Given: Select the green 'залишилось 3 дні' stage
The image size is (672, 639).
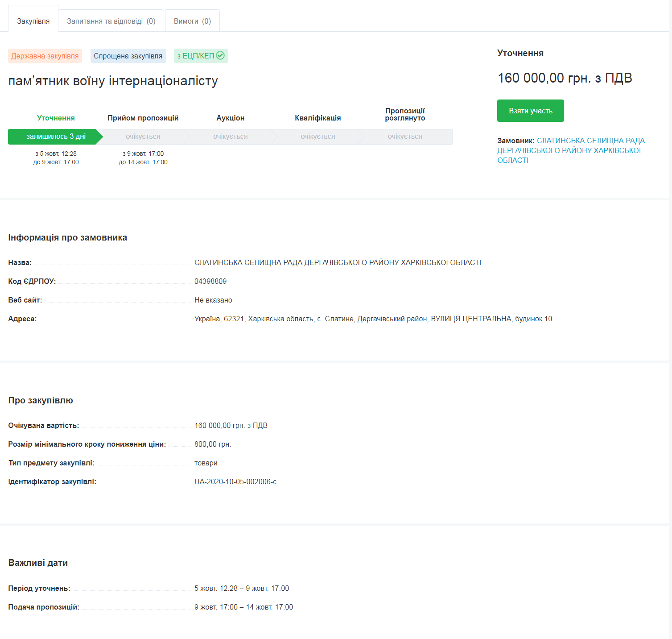Looking at the screenshot, I should 56,137.
